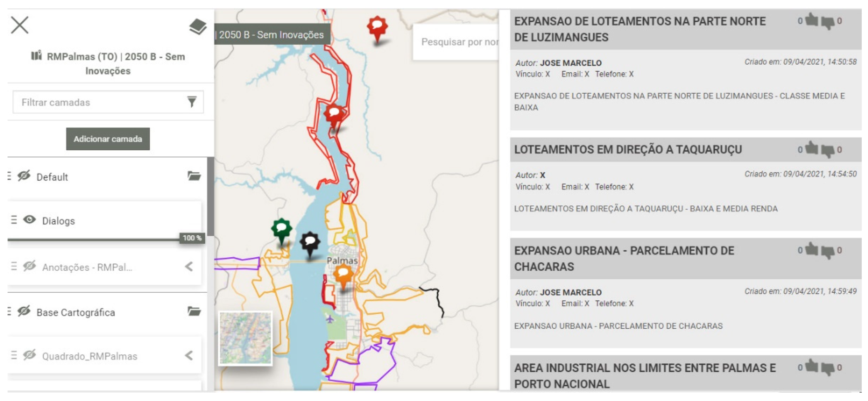This screenshot has width=868, height=401.
Task: Open the Default group folder icon
Action: coord(194,176)
